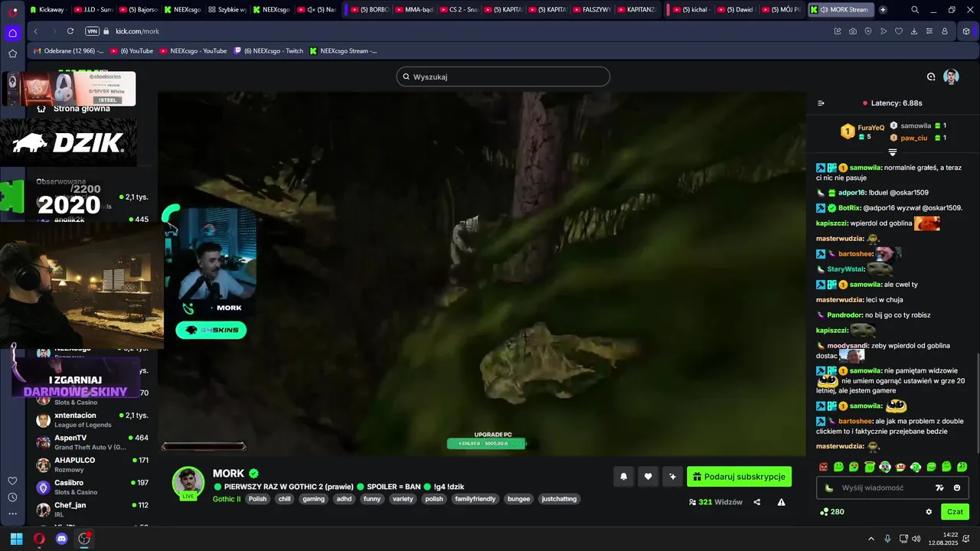Click Podaruj subskrypcje button
Viewport: 980px width, 551px height.
click(739, 477)
